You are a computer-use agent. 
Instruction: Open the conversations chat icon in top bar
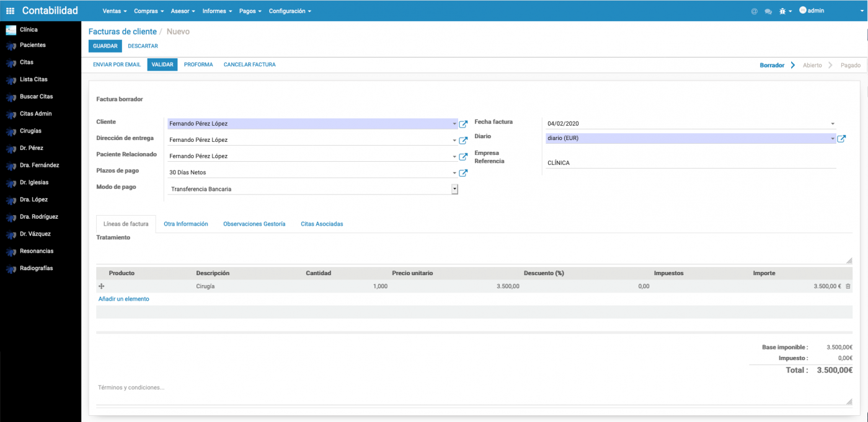pyautogui.click(x=768, y=11)
